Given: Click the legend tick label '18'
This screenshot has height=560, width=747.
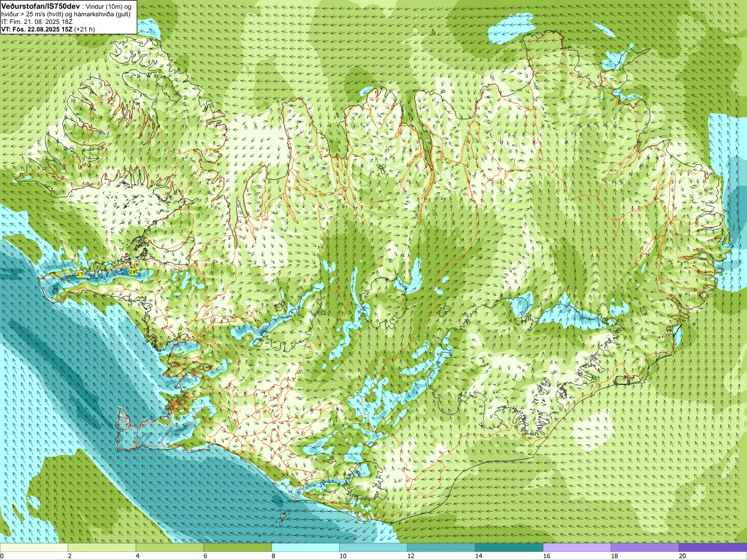Looking at the screenshot, I should click(x=614, y=556).
